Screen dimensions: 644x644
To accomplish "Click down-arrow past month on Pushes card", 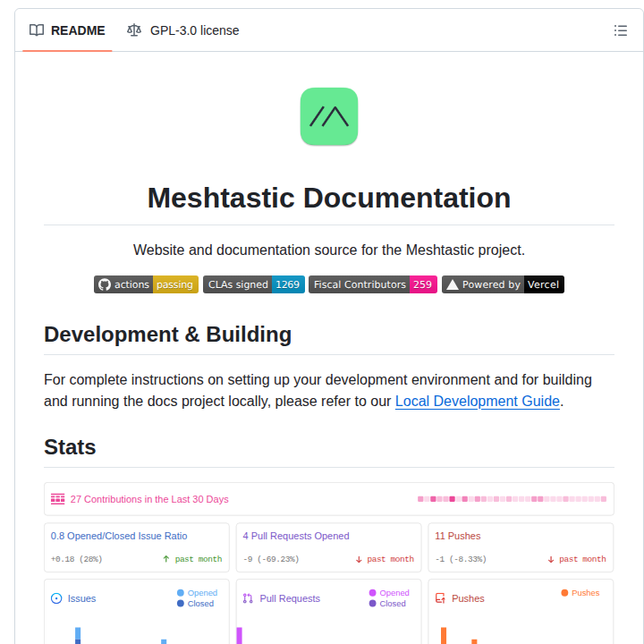I will (577, 559).
